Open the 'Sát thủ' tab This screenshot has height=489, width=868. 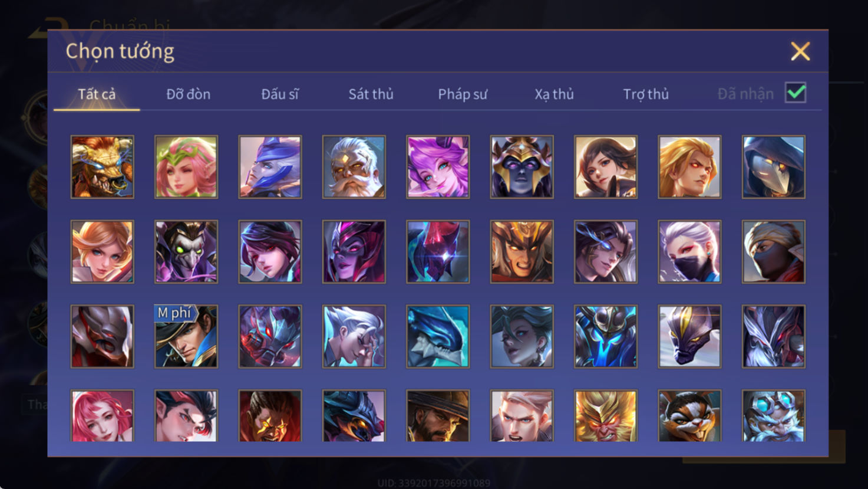click(x=371, y=94)
